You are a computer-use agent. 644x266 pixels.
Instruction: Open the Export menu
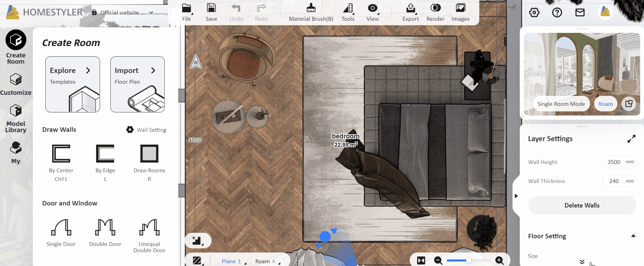tap(411, 12)
